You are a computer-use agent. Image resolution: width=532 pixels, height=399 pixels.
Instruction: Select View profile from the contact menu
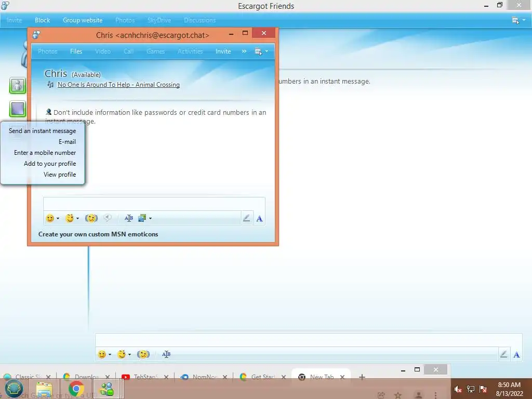[60, 174]
